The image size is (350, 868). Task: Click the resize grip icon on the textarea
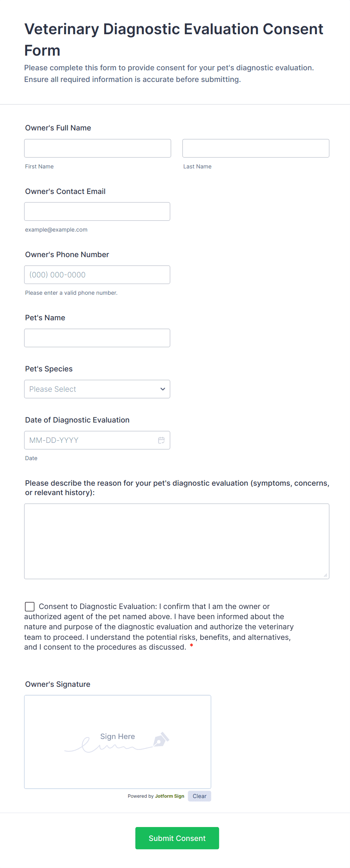325,574
